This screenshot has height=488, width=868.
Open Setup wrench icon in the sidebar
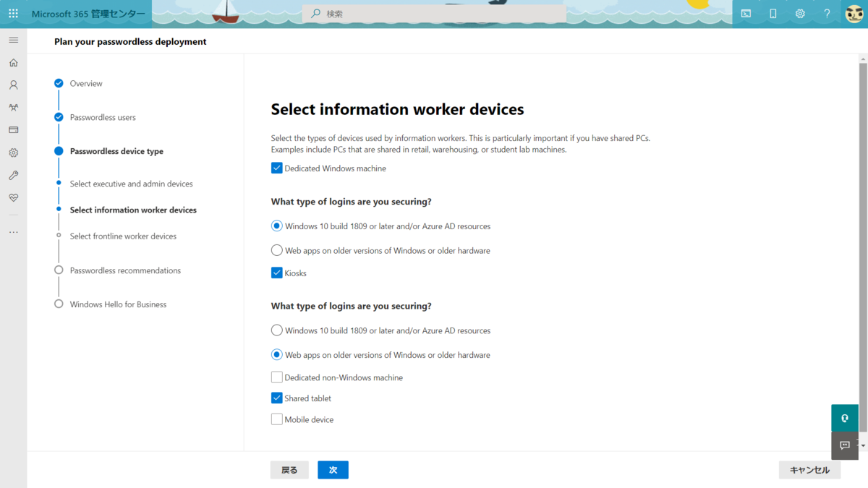click(13, 175)
